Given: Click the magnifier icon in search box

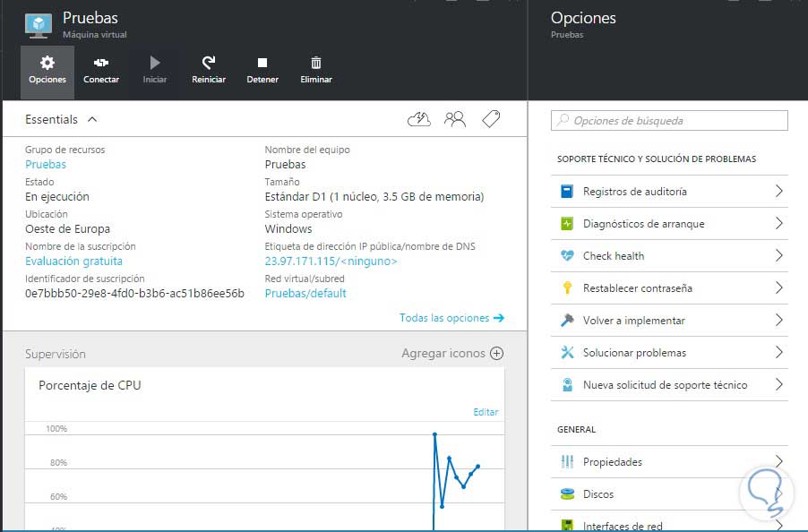Looking at the screenshot, I should pyautogui.click(x=563, y=120).
